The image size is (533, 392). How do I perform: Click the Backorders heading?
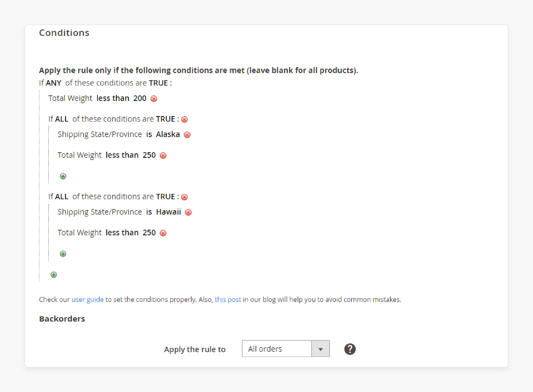click(62, 319)
